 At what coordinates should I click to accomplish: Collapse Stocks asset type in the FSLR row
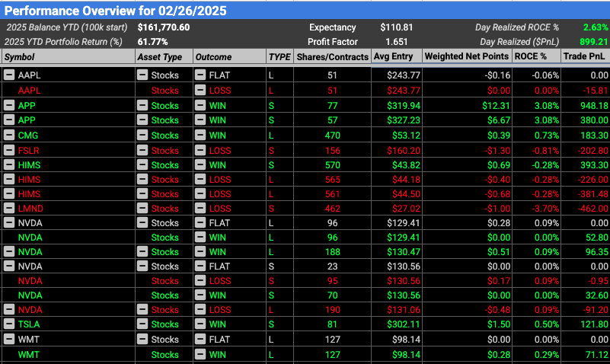click(142, 150)
